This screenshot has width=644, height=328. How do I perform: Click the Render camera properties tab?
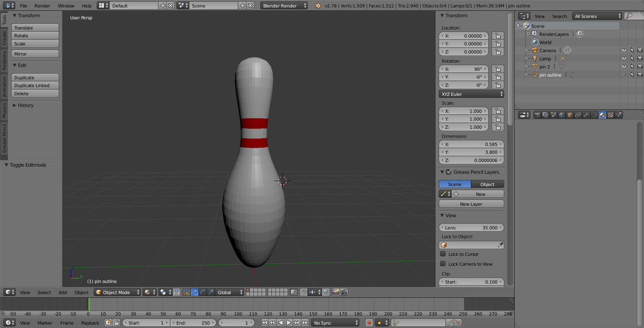[537, 115]
